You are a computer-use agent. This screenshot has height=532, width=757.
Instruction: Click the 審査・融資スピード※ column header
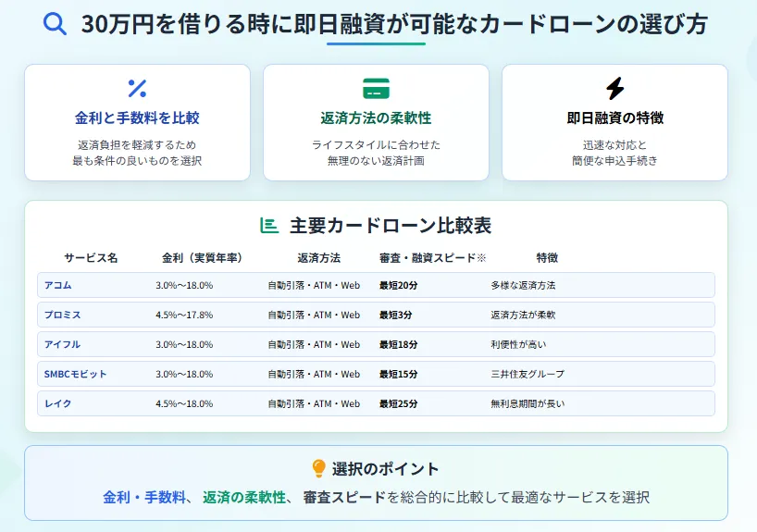(x=432, y=258)
